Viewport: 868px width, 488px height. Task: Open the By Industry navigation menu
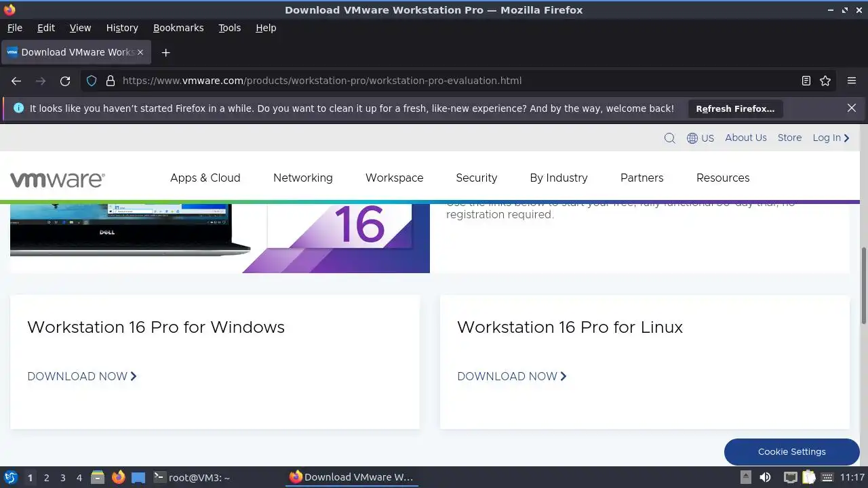[x=559, y=178]
